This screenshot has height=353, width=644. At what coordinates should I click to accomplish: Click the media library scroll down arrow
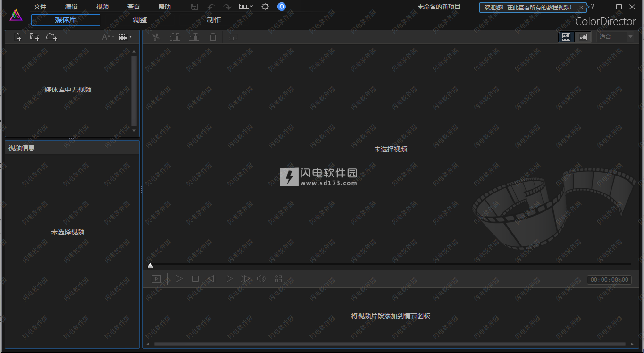[134, 131]
